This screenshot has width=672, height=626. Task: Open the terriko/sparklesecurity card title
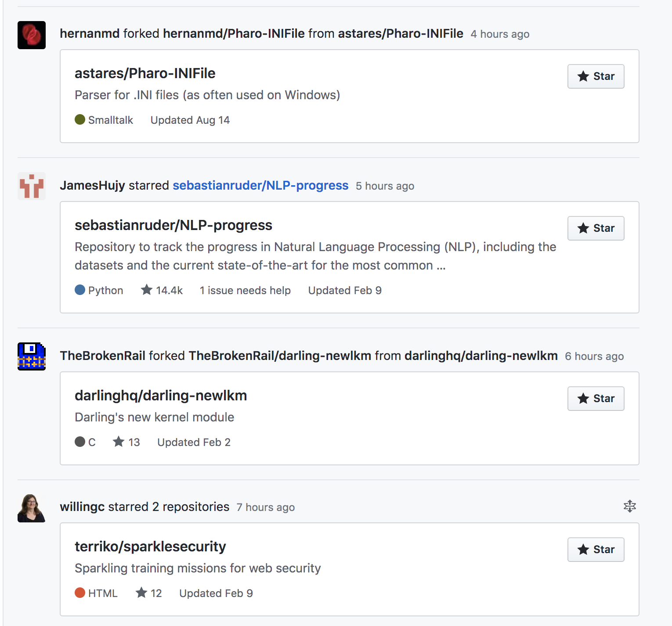pyautogui.click(x=150, y=547)
